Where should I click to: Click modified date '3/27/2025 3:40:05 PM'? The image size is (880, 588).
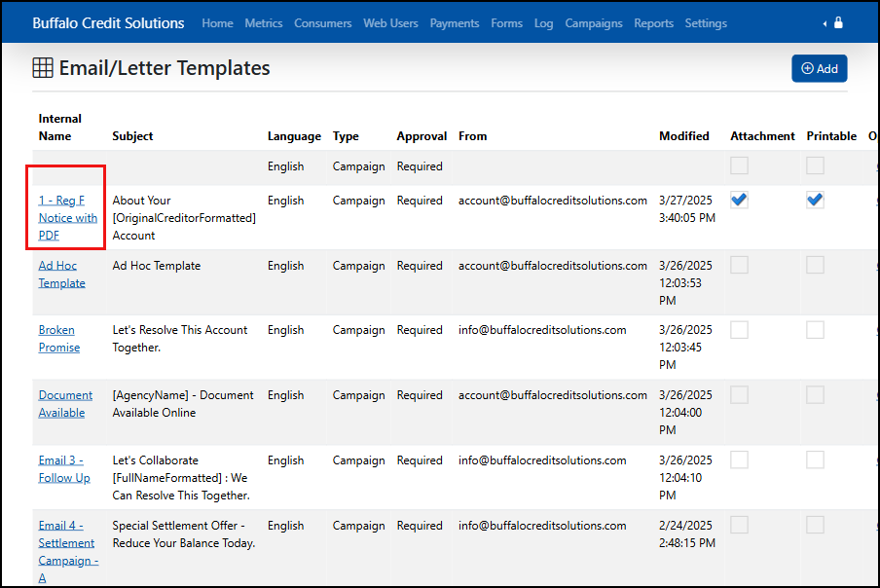click(x=687, y=208)
